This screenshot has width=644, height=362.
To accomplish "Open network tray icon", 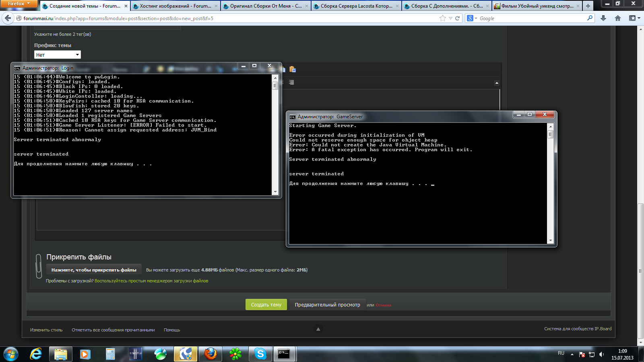I will click(x=592, y=354).
